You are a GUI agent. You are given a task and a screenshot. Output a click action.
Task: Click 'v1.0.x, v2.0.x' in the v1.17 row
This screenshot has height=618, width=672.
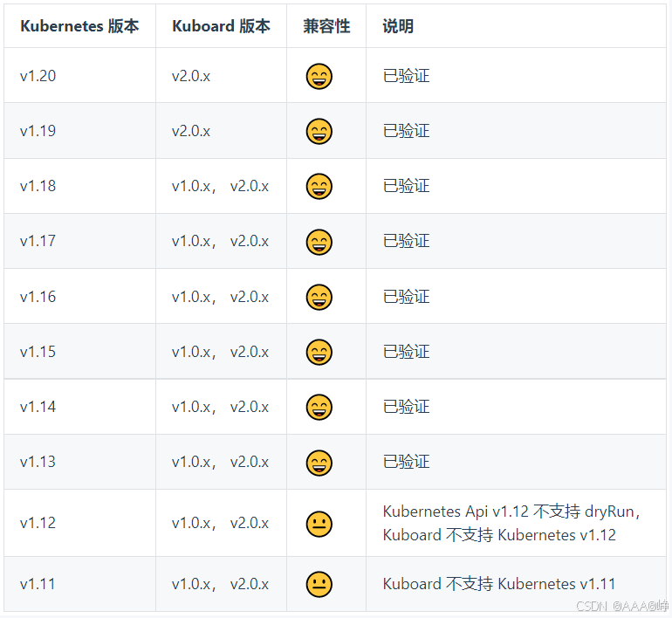[220, 241]
